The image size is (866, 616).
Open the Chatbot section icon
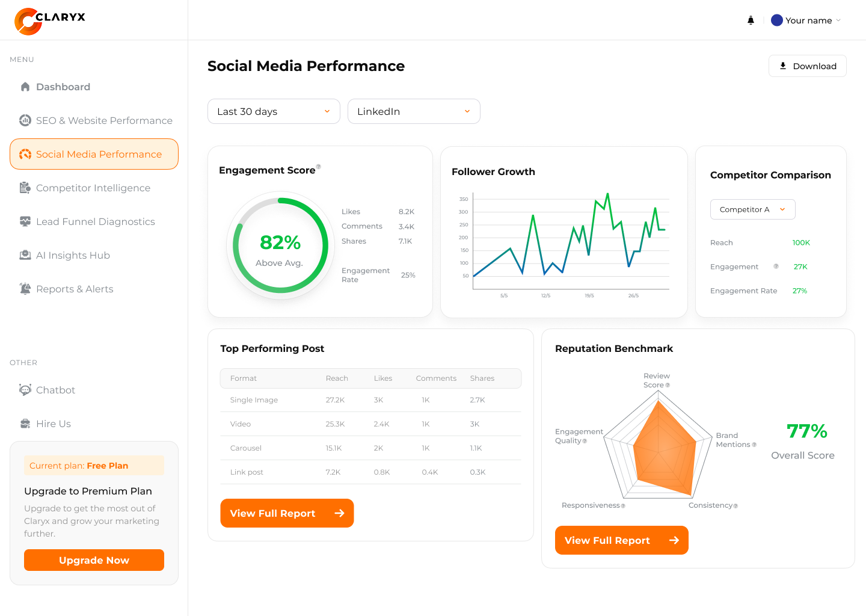[x=25, y=390]
